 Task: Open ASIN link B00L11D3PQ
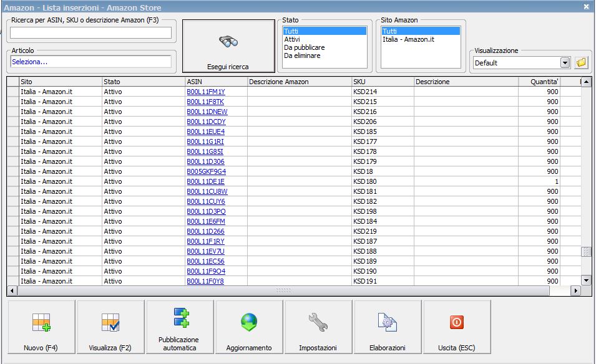pyautogui.click(x=206, y=211)
